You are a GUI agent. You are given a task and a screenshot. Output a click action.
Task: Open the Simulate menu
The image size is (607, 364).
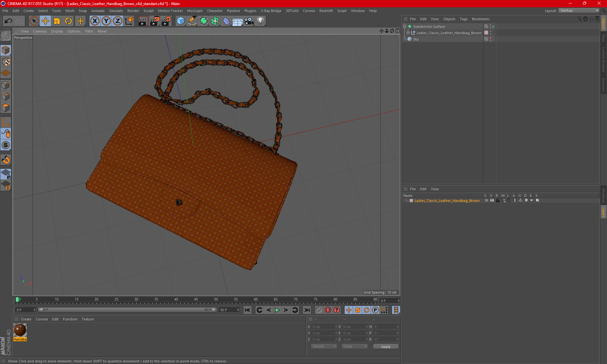[x=116, y=11]
